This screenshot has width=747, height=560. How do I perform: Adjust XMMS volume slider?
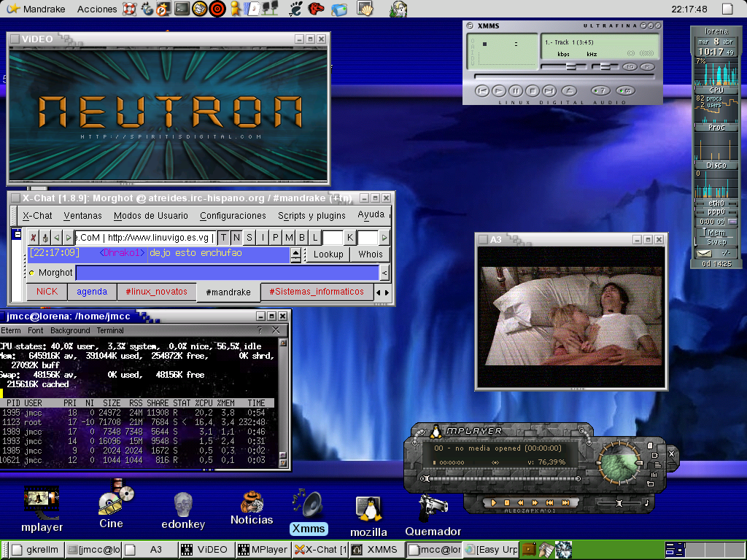pos(564,66)
